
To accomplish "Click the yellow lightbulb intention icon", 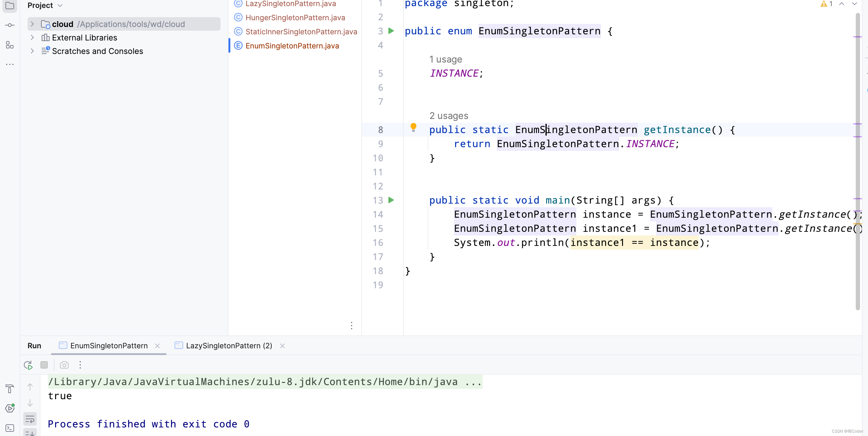I will tap(413, 127).
